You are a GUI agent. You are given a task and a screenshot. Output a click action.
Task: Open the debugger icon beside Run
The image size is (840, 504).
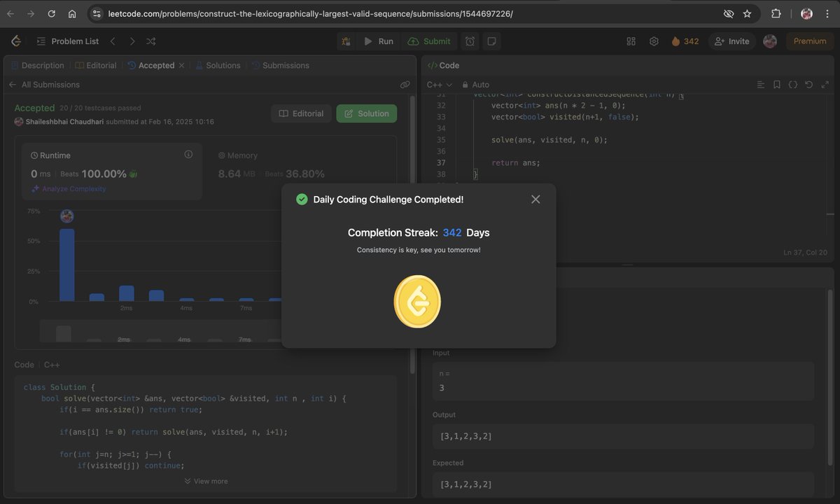[x=346, y=41]
